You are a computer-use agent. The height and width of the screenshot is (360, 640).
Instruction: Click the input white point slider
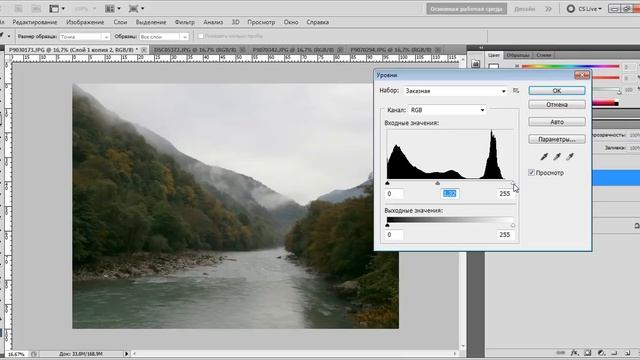513,183
